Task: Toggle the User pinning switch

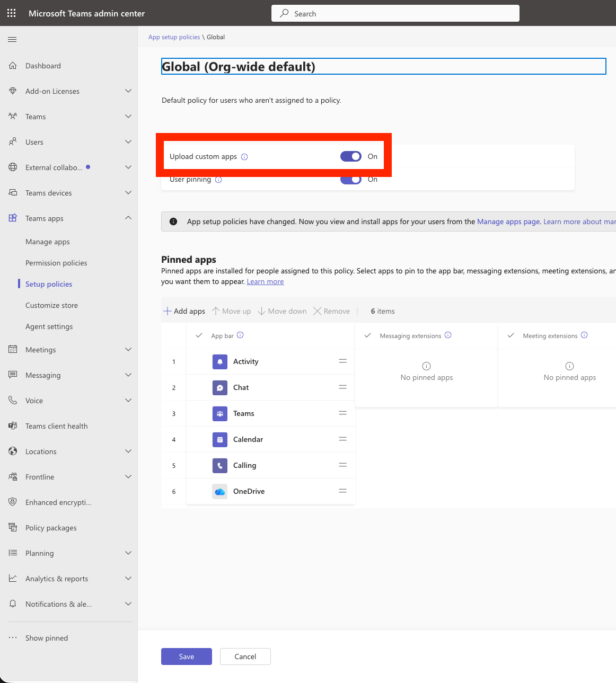Action: 351,179
